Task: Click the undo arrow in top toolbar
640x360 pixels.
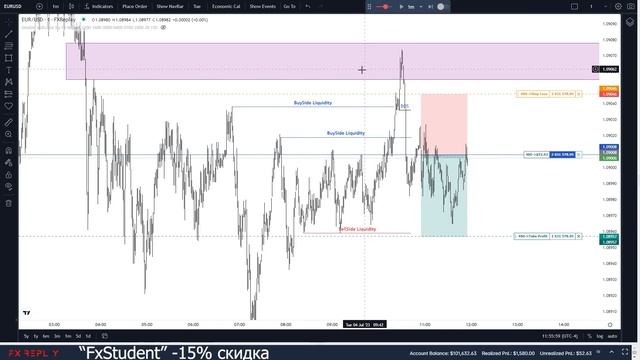Action: [x=308, y=7]
